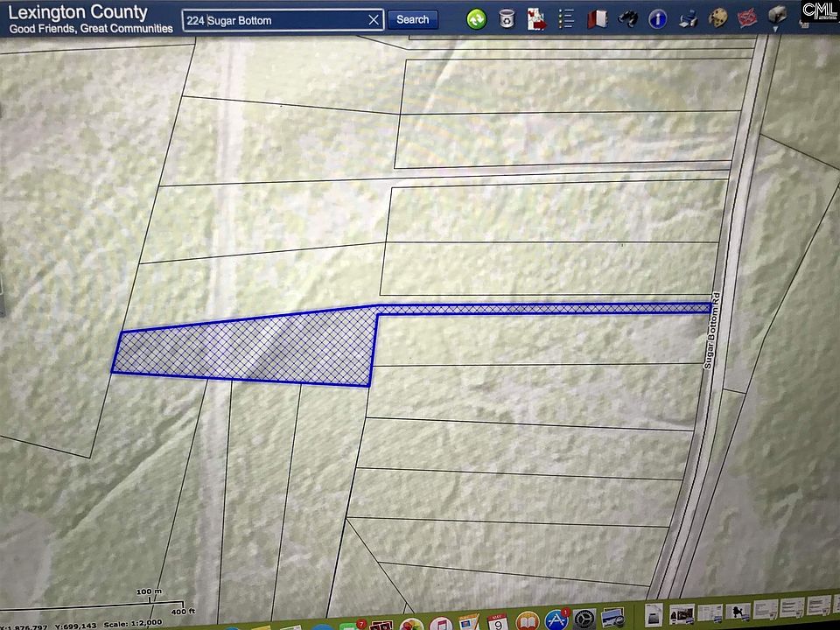The height and width of the screenshot is (630, 840).
Task: Open the App Store in the dock
Action: [556, 620]
